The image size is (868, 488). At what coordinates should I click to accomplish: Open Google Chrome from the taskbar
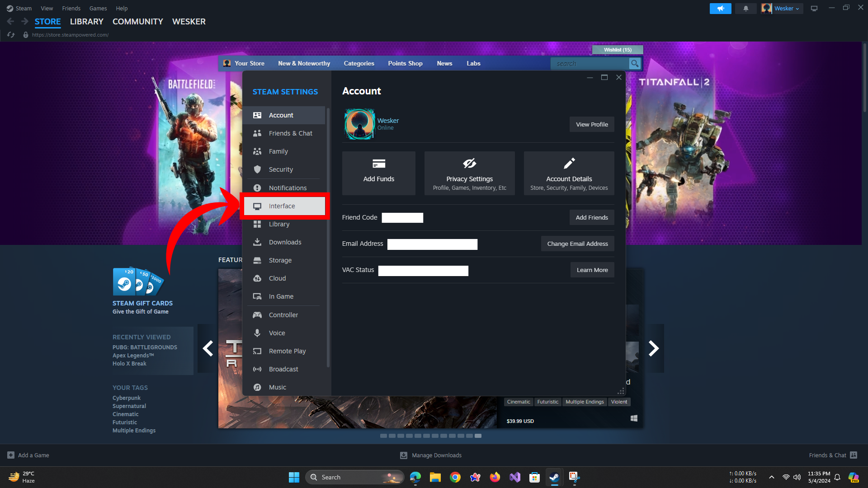pos(455,477)
